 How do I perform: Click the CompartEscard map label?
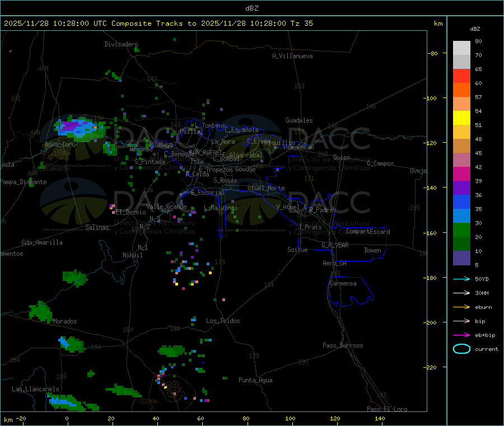coord(368,231)
